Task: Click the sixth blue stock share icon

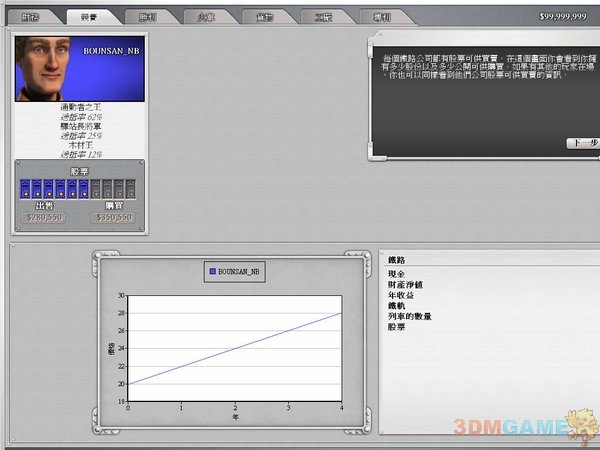Action: 83,188
